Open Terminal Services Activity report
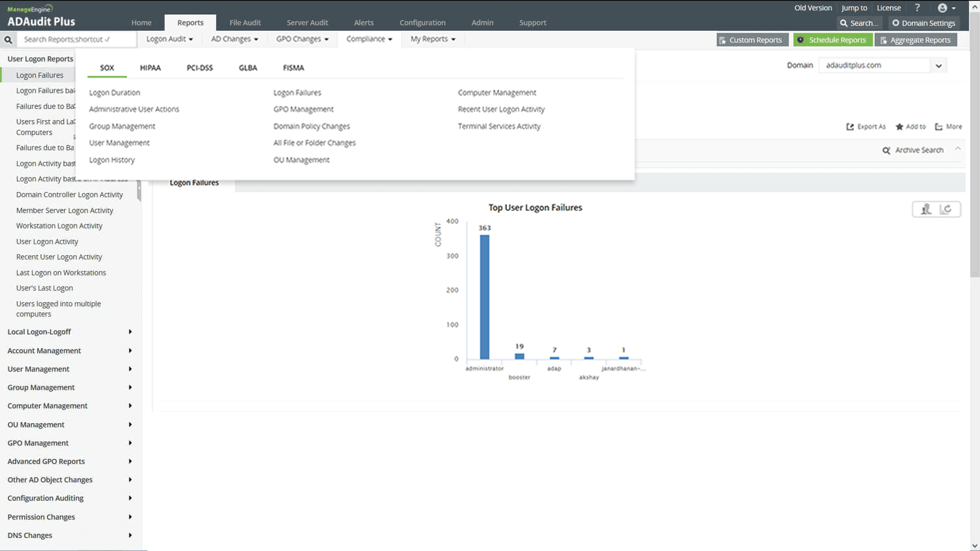 499,126
